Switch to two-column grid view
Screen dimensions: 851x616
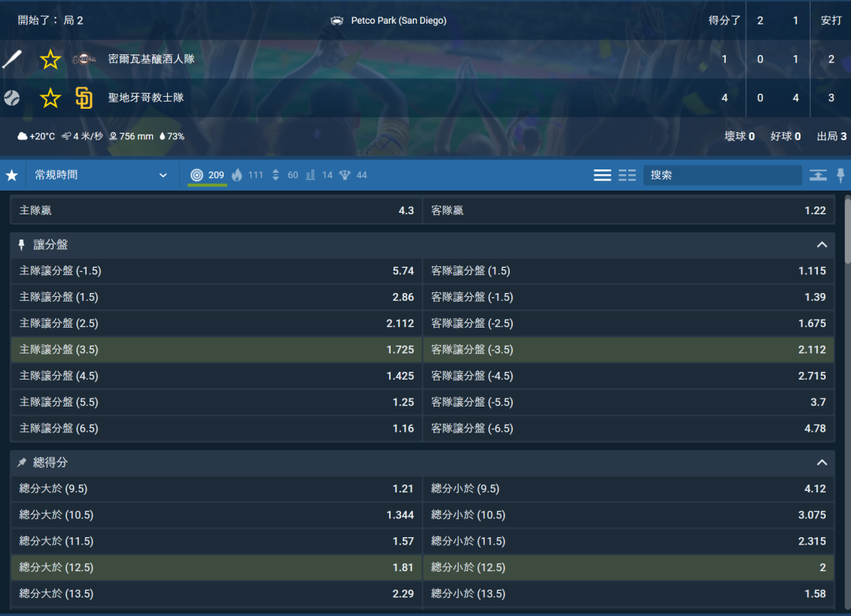click(627, 175)
